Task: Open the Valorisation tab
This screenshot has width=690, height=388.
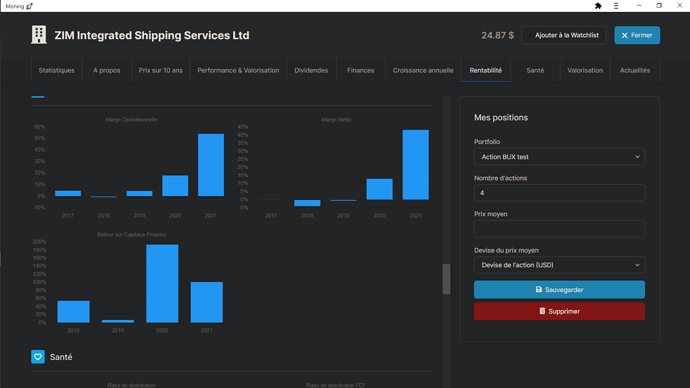Action: pyautogui.click(x=585, y=70)
